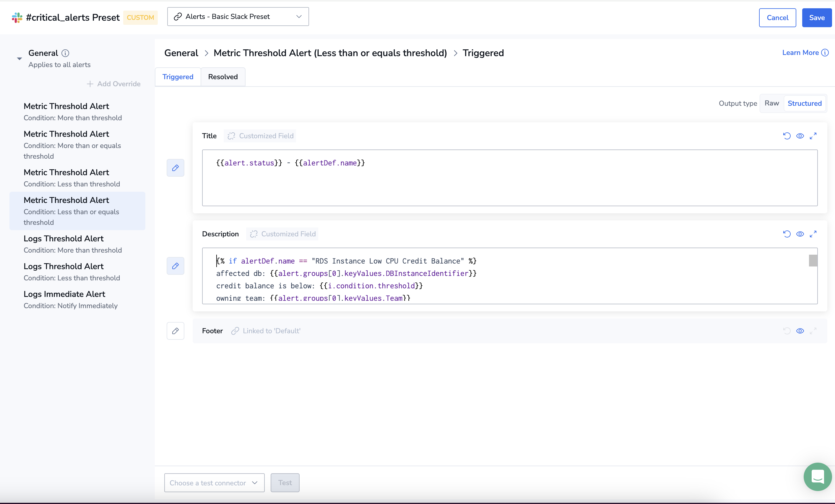The width and height of the screenshot is (835, 504).
Task: Click the #critical_alerts Preset title
Action: click(x=73, y=18)
